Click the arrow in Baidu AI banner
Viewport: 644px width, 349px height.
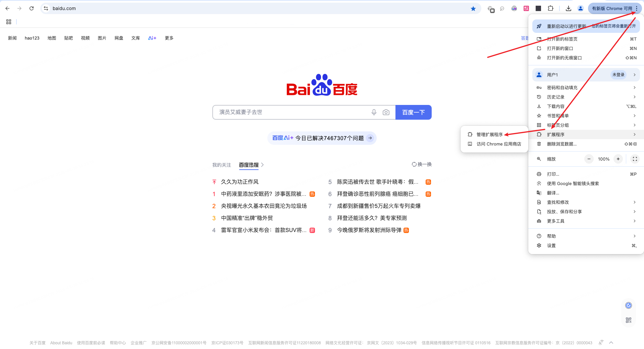(370, 138)
